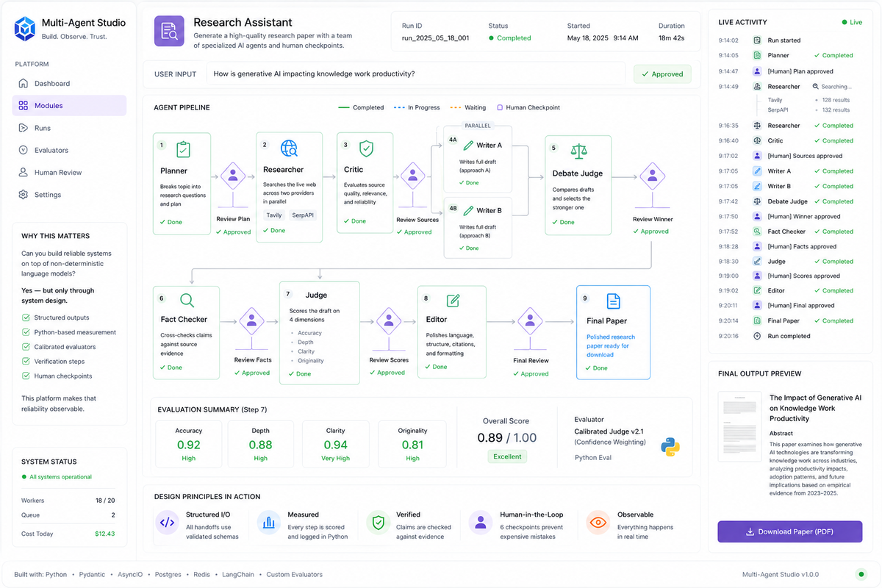
Task: Click the Download Paper (PDF) button
Action: pos(789,531)
